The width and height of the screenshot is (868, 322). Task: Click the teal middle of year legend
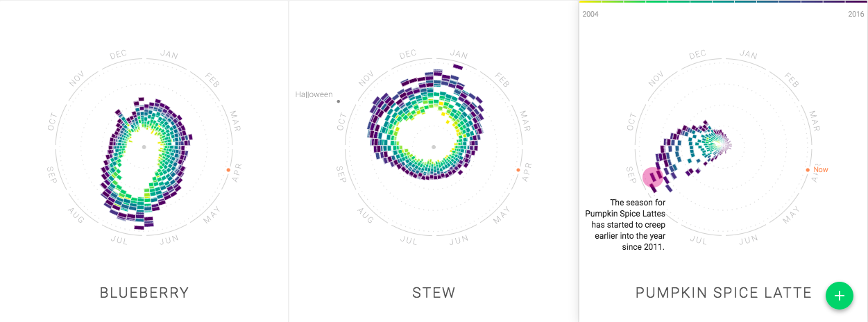[724, 1]
